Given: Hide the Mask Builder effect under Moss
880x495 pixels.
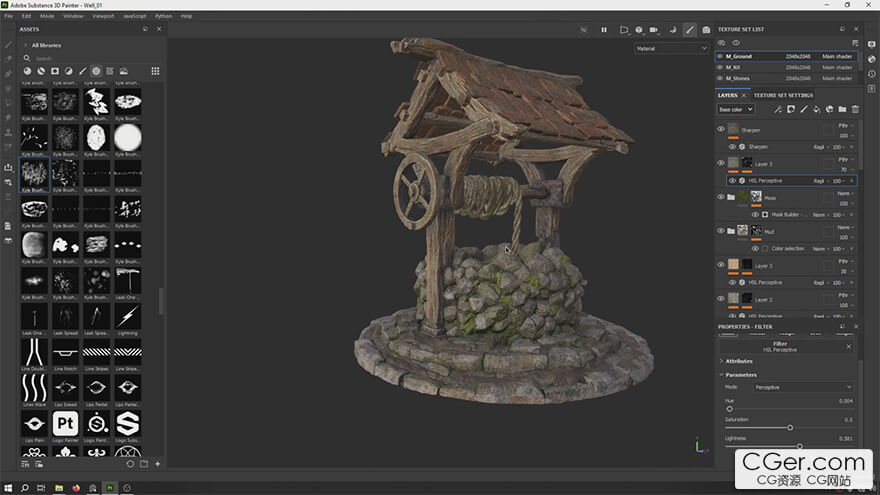Looking at the screenshot, I should tap(755, 215).
